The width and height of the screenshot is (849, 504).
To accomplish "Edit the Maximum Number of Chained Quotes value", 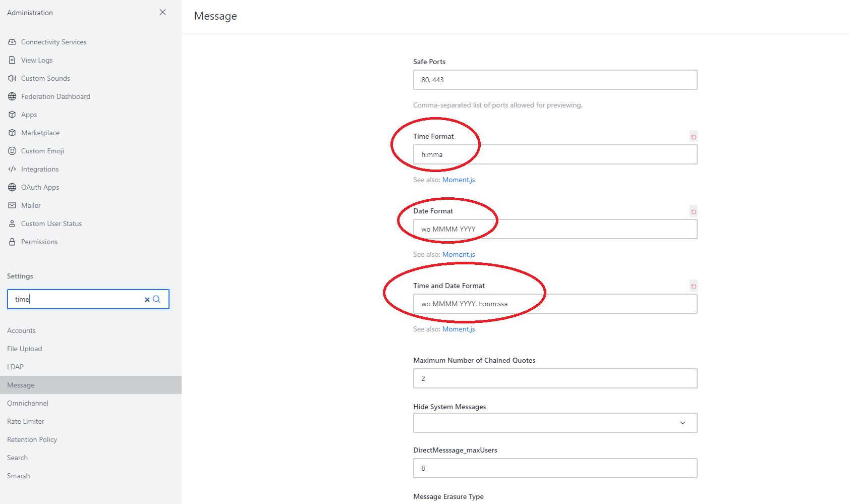I will 554,378.
